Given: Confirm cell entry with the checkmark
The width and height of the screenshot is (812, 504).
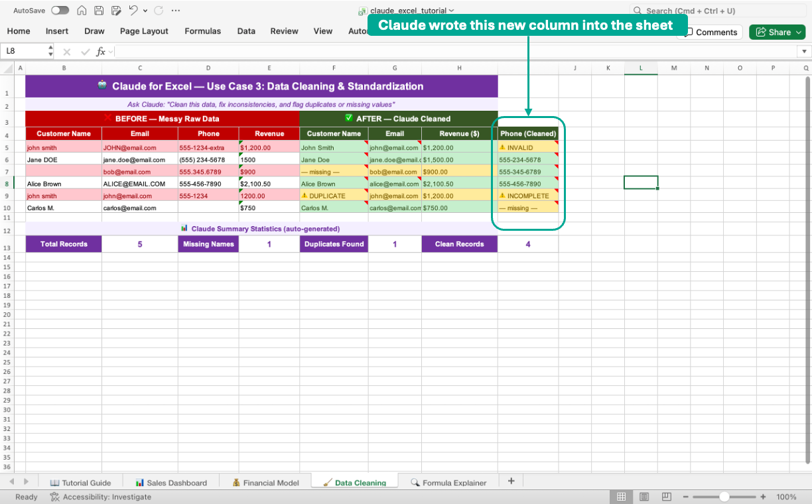Looking at the screenshot, I should pos(84,50).
